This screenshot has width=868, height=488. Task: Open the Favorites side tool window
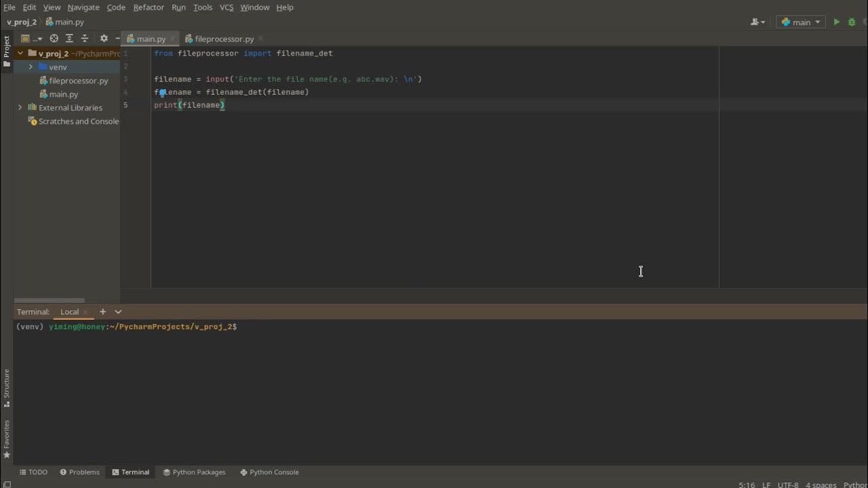[x=7, y=439]
